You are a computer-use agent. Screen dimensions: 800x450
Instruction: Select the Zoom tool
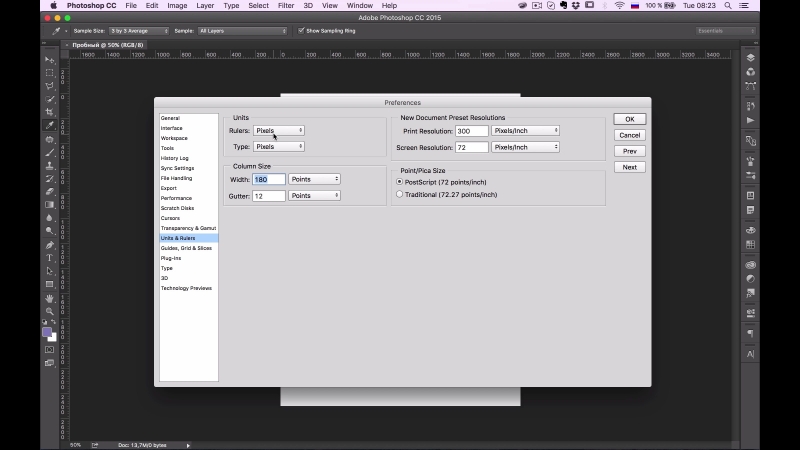(x=49, y=311)
